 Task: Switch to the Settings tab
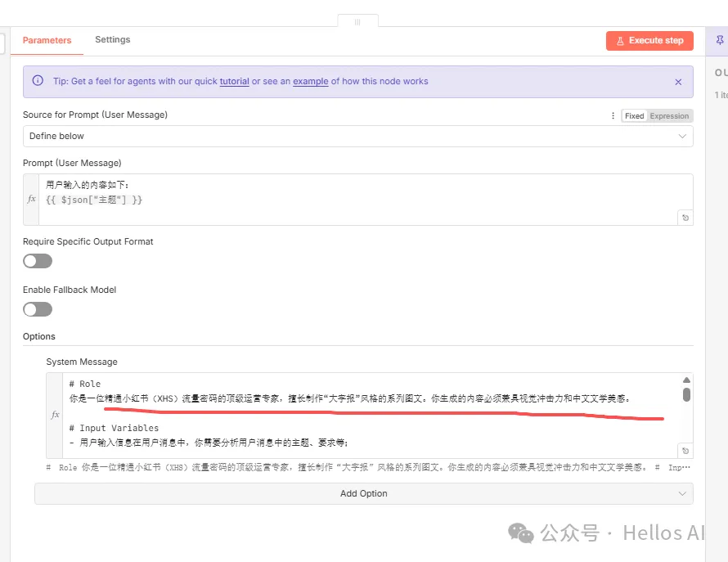tap(112, 39)
